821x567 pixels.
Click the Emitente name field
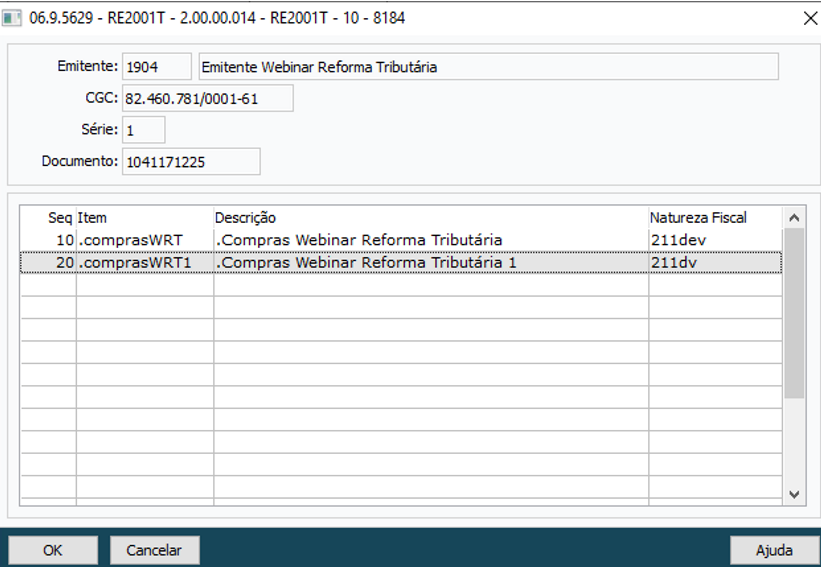click(488, 66)
